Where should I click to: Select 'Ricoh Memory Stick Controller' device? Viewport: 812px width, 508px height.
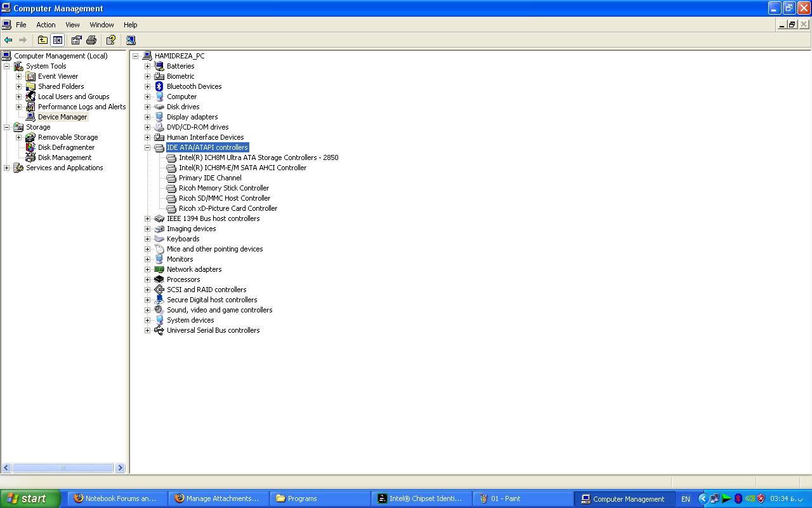pos(224,188)
